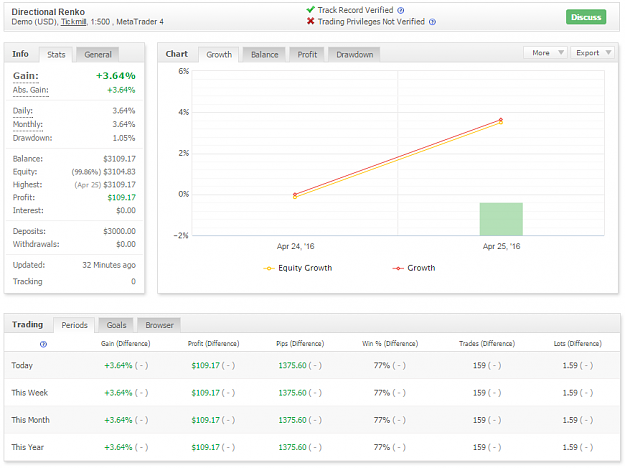Click the This Week row label
This screenshot has width=625, height=468.
pyautogui.click(x=29, y=393)
